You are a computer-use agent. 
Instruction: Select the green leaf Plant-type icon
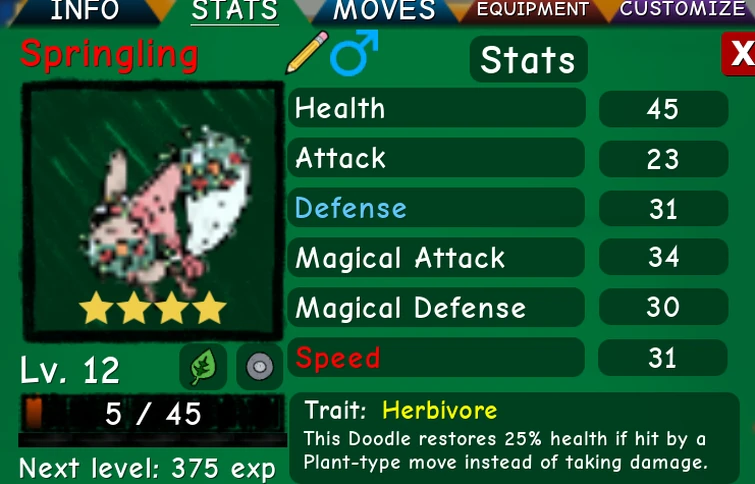pyautogui.click(x=203, y=366)
